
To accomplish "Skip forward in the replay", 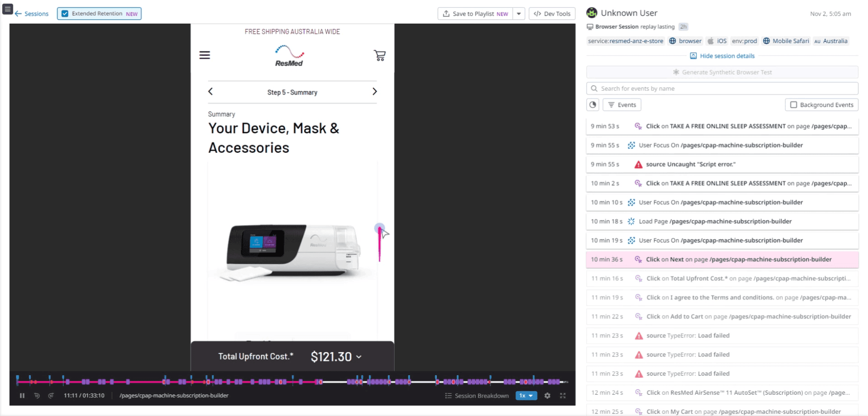I will coord(51,396).
